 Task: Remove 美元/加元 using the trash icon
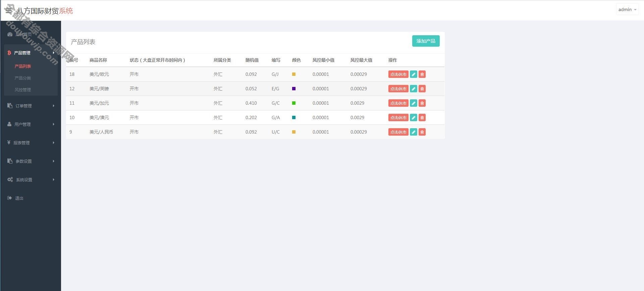(422, 103)
